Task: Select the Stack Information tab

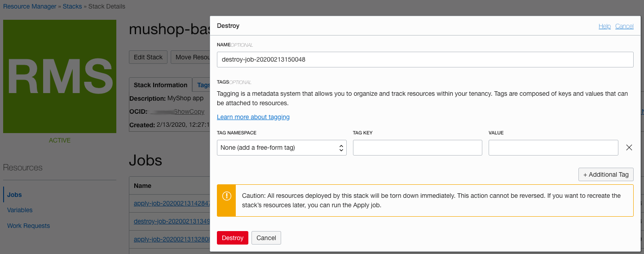Action: 160,85
